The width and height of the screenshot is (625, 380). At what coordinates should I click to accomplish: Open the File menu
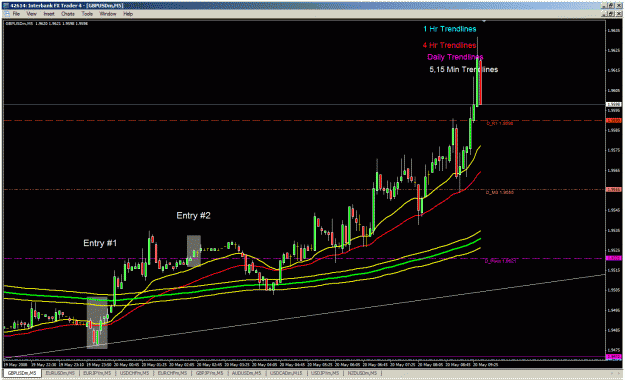coord(16,14)
